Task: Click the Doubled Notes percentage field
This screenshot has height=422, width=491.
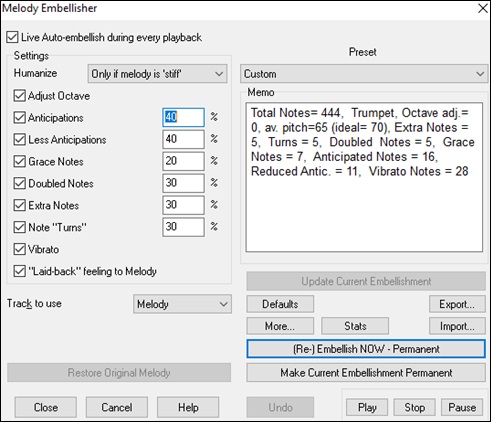Action: point(183,183)
